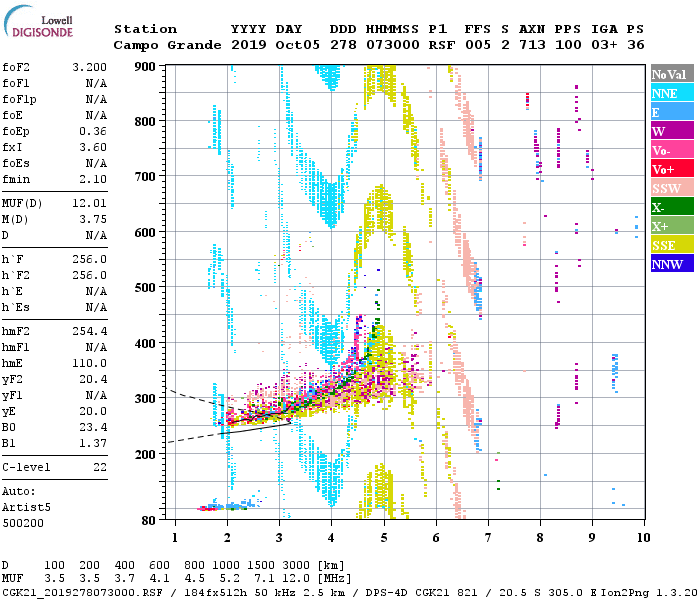Click the Ion2Png 1.3.20 footer text
Image resolution: width=700 pixels, height=600 pixels.
[649, 593]
